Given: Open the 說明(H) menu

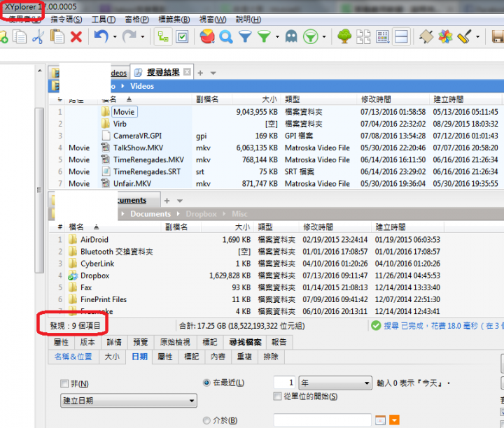Looking at the screenshot, I should pyautogui.click(x=248, y=20).
